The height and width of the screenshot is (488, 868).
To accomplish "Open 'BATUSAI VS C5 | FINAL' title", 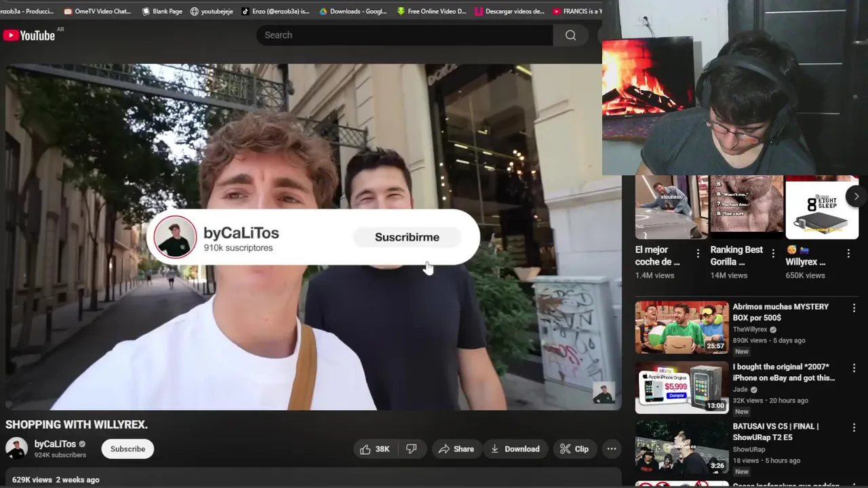I will (776, 432).
